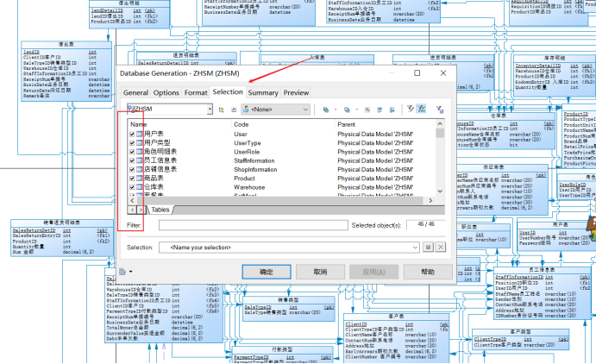Expand the Name your selection combo box
Image resolution: width=596 pixels, height=364 pixels.
(415, 248)
